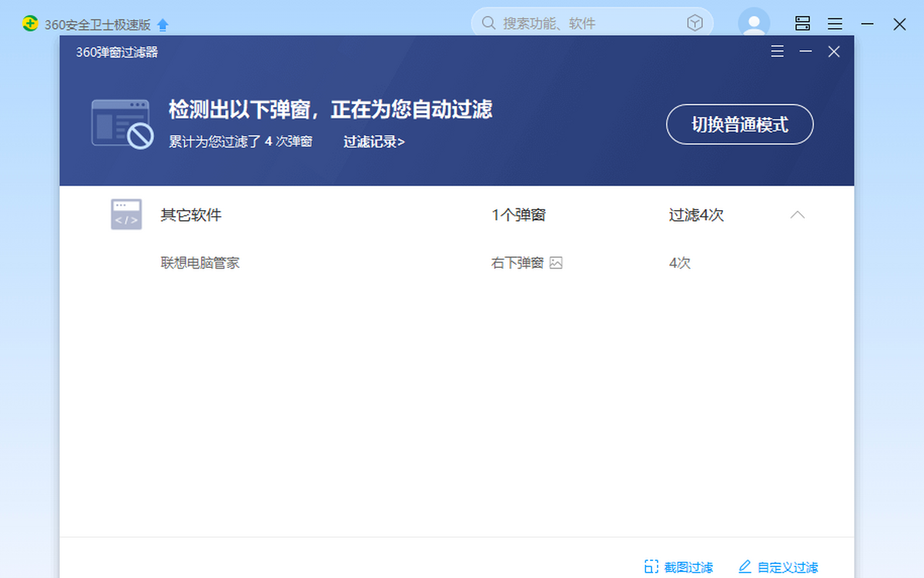
Task: Click the 其它软件 group header label
Action: pos(191,215)
